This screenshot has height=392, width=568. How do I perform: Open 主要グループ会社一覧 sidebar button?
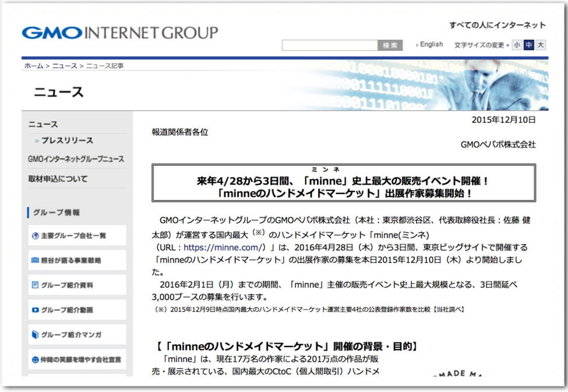77,235
